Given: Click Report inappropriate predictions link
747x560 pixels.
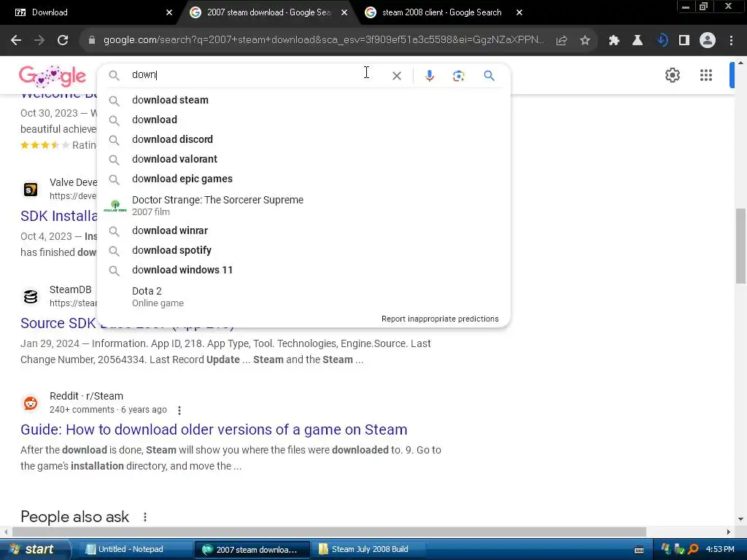Looking at the screenshot, I should pyautogui.click(x=440, y=319).
